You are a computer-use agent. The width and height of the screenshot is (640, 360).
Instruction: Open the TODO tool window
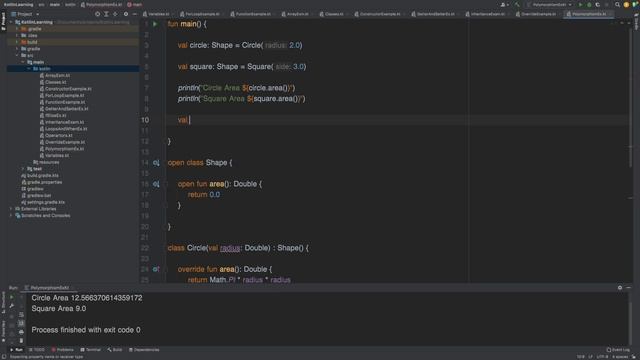coord(37,350)
